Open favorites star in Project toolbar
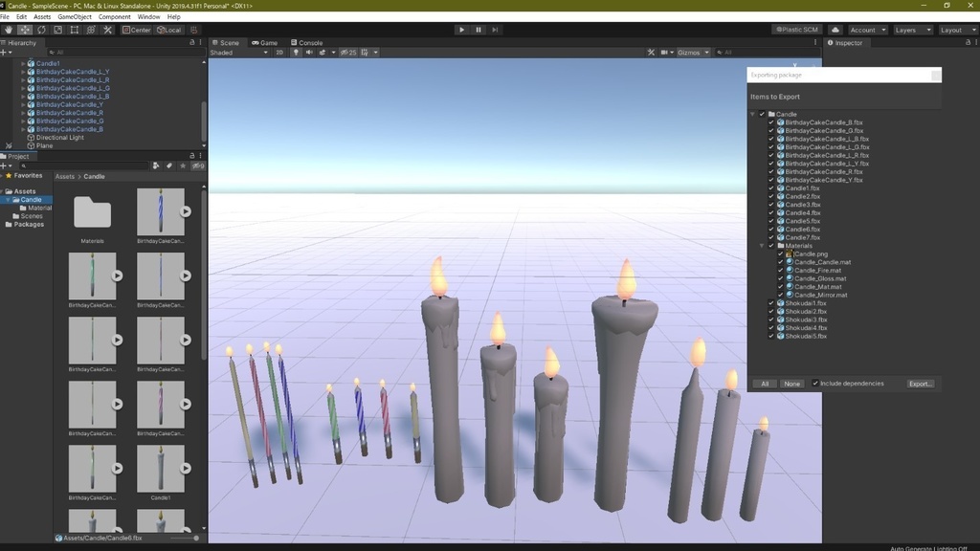Image resolution: width=980 pixels, height=551 pixels. click(x=183, y=166)
